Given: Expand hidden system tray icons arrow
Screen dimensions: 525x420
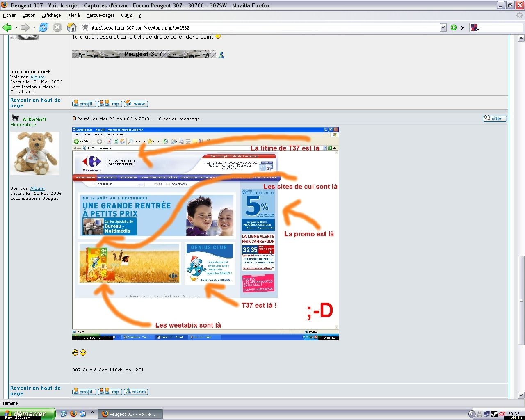Looking at the screenshot, I should click(x=472, y=414).
